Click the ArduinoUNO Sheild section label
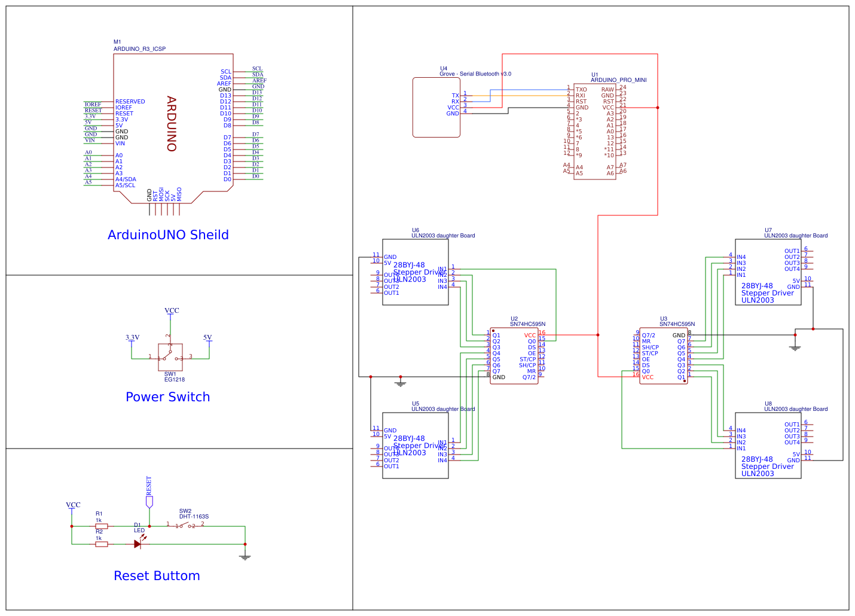Image resolution: width=855 pixels, height=616 pixels. click(169, 234)
